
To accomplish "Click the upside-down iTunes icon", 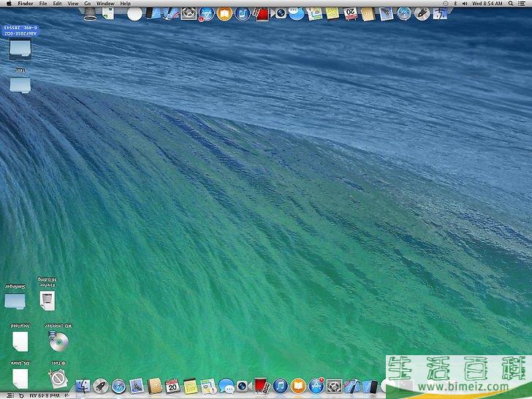I will point(243,14).
